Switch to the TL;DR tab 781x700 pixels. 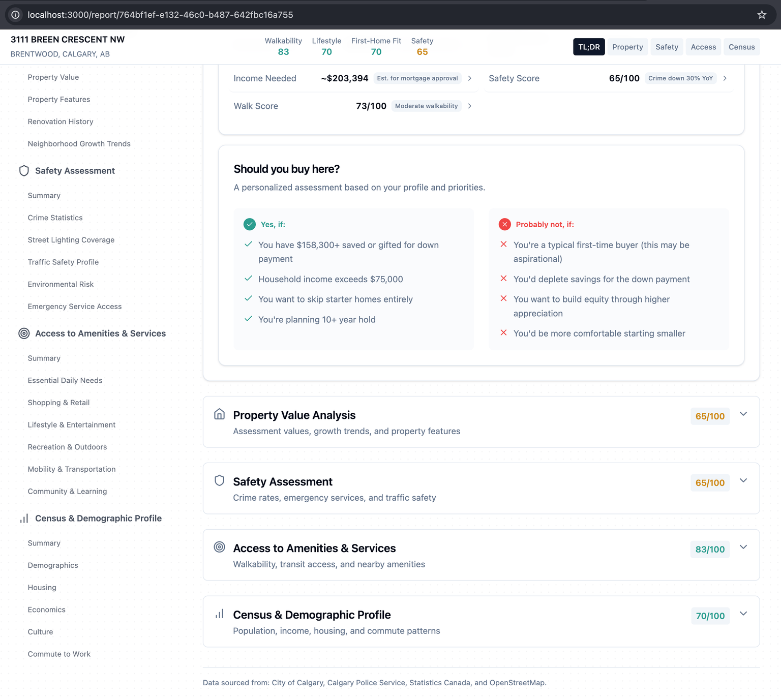[x=588, y=47]
